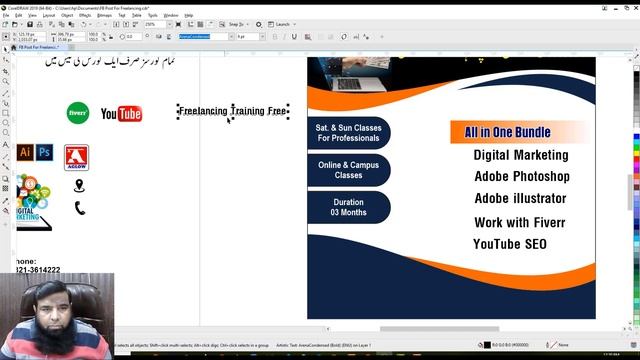Click the Edit Text button
The image size is (640, 360).
point(356,37)
